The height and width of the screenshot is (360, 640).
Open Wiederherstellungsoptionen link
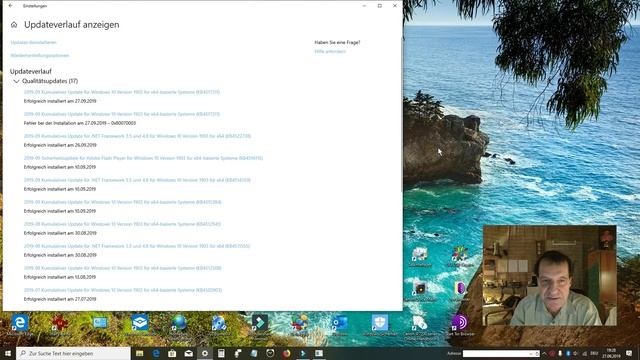pos(40,56)
